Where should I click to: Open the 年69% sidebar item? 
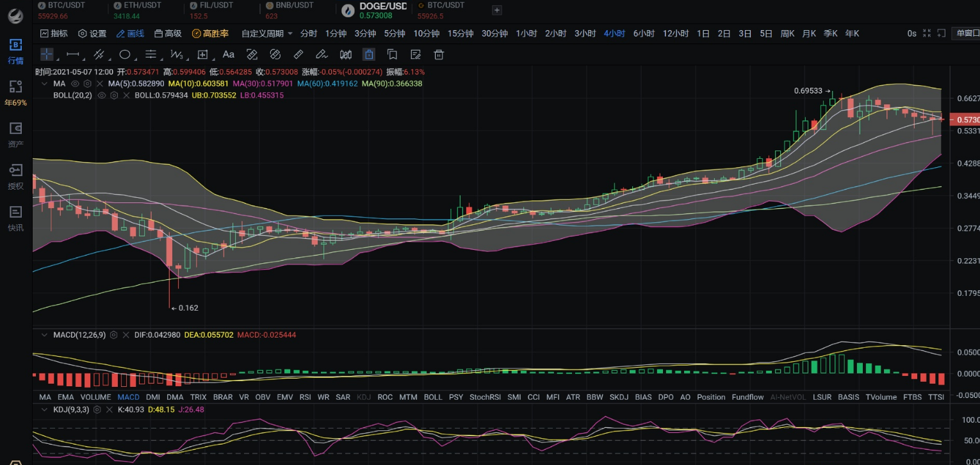[15, 93]
